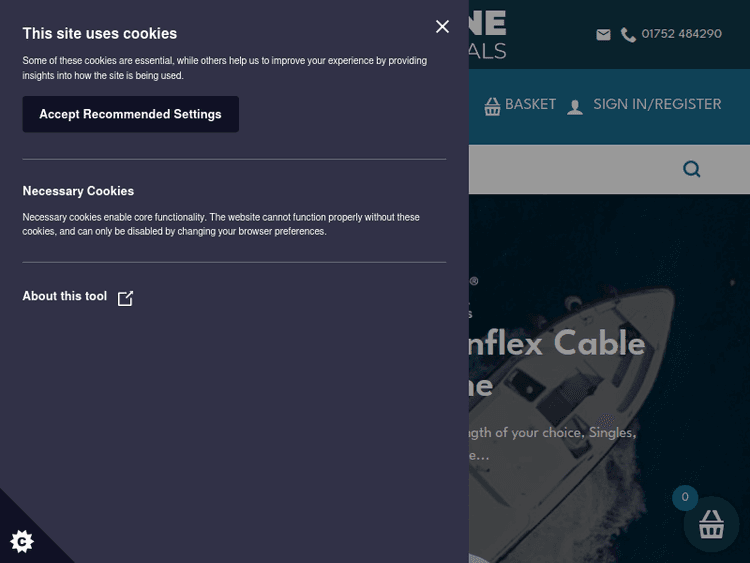This screenshot has height=563, width=750.
Task: Click the phone number 01752 484290
Action: [681, 34]
